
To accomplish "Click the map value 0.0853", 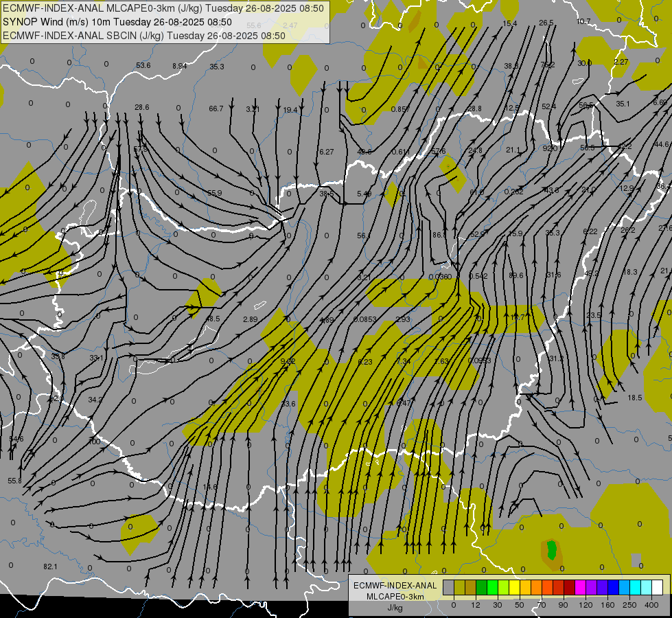I will 365,319.
